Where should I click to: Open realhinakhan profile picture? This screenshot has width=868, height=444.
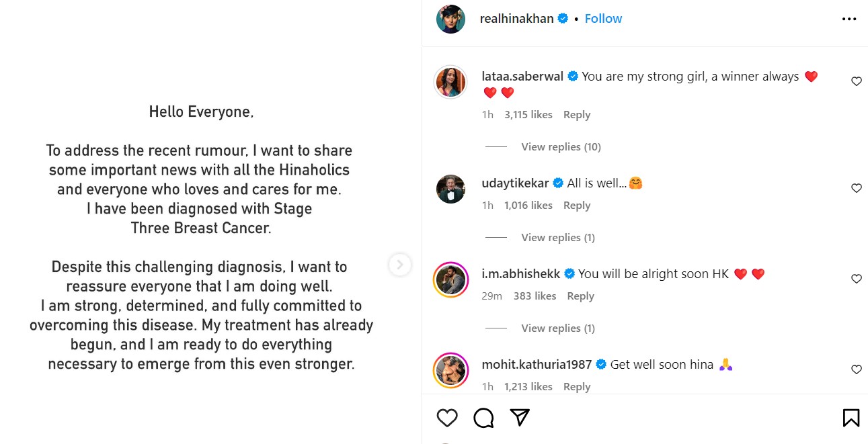coord(450,19)
